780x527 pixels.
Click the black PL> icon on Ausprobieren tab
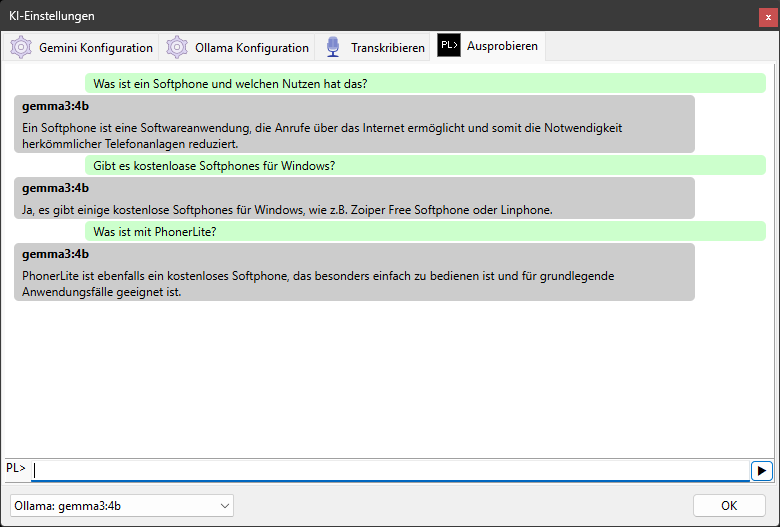449,46
